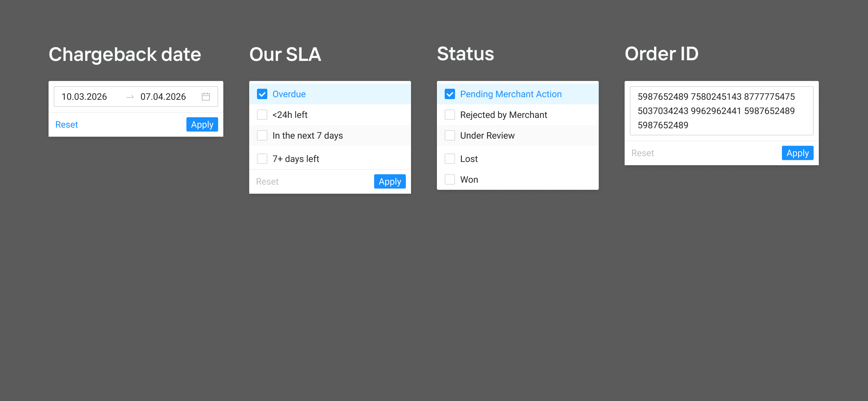Apply the Chargeback date filter
This screenshot has height=401, width=868.
point(202,124)
